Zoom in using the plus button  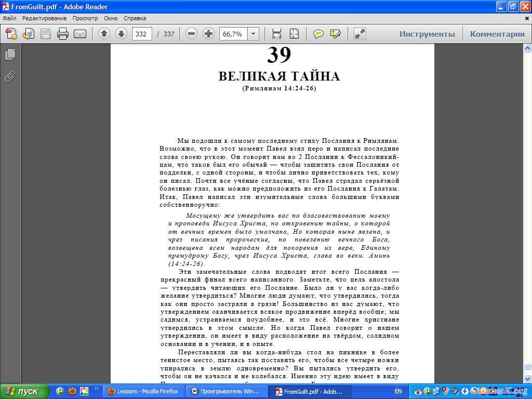[208, 34]
